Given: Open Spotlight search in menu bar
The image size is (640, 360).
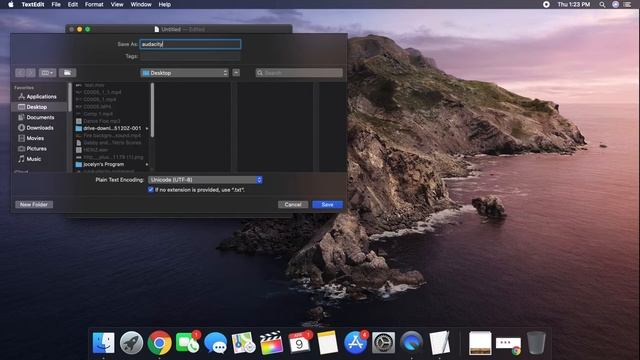Looking at the screenshot, I should (602, 4).
